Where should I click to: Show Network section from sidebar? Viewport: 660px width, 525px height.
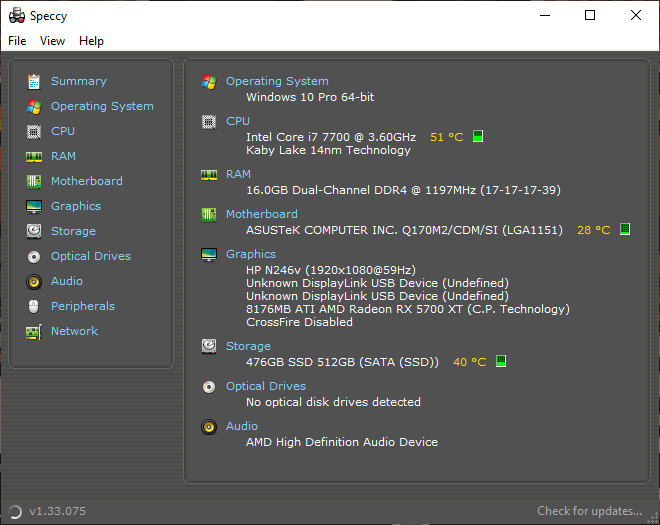point(75,331)
